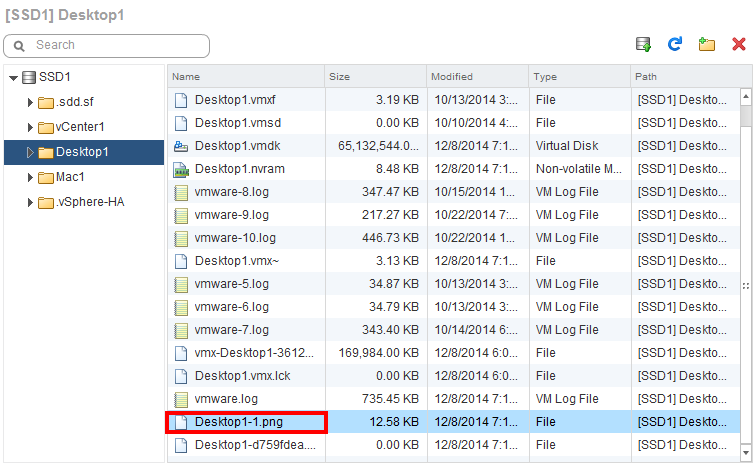Click the vmx-Desktop1-3612 file icon
Screen dimensions: 756x467
(181, 353)
